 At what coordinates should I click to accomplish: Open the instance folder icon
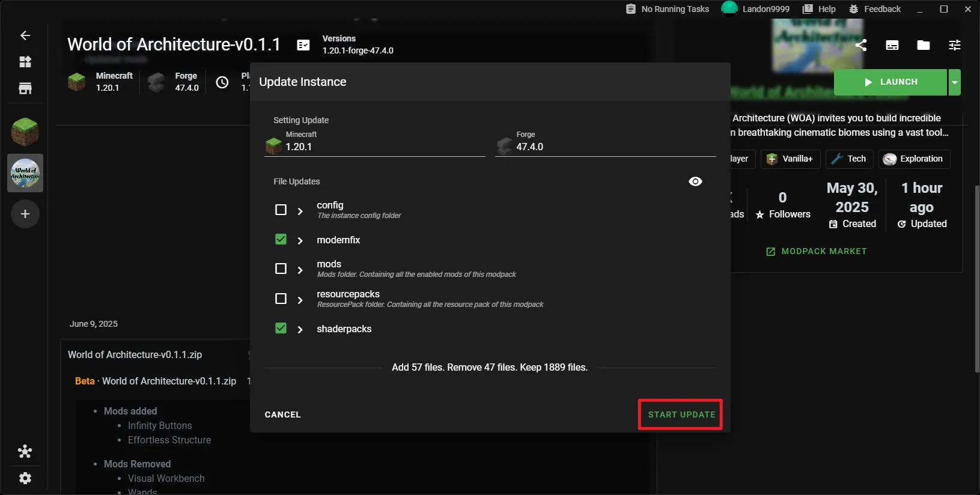click(x=924, y=45)
